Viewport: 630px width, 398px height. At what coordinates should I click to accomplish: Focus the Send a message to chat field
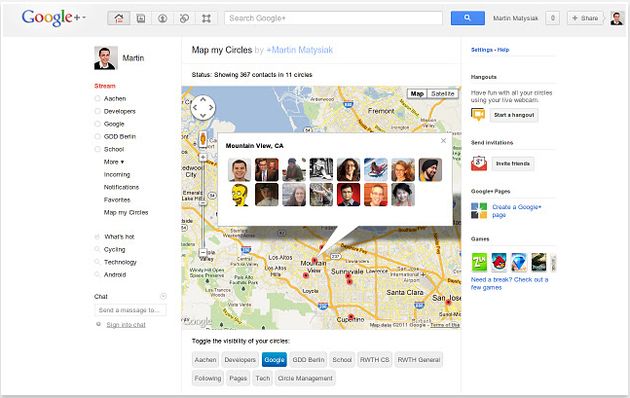coord(131,310)
